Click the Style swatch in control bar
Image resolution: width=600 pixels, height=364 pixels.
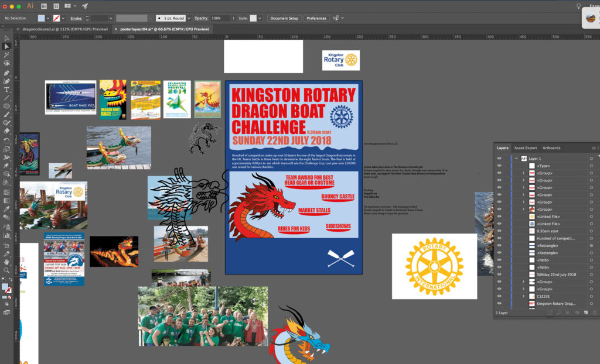tap(253, 18)
